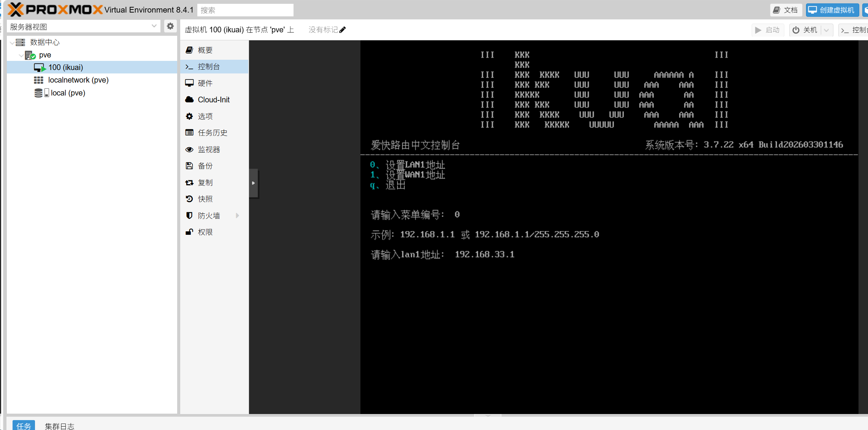This screenshot has height=430, width=868.
Task: Collapse the pve node in tree
Action: coord(21,55)
